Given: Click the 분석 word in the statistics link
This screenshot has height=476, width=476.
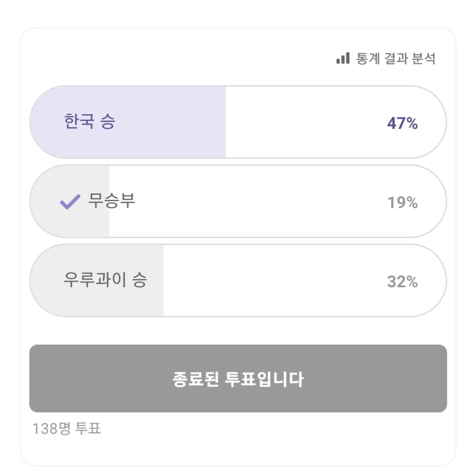Looking at the screenshot, I should coord(424,58).
